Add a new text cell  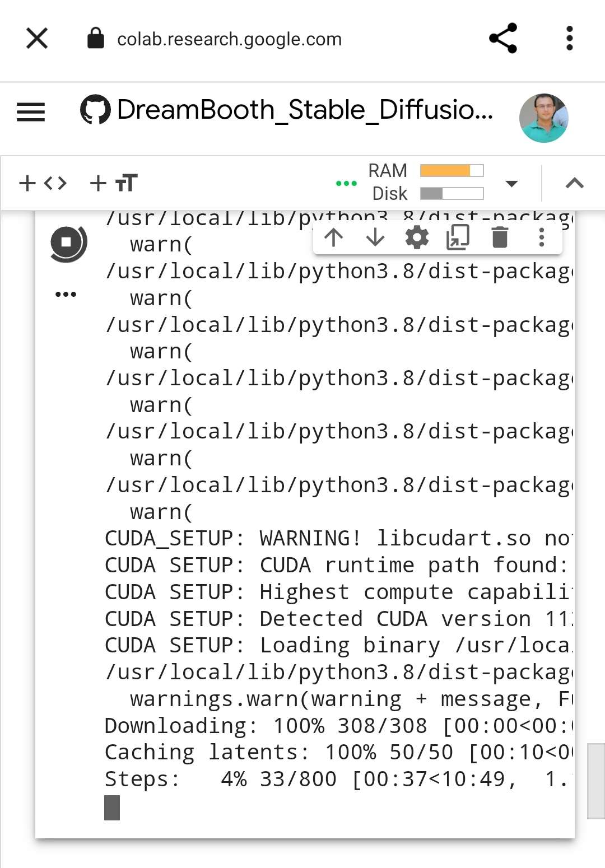[x=114, y=183]
